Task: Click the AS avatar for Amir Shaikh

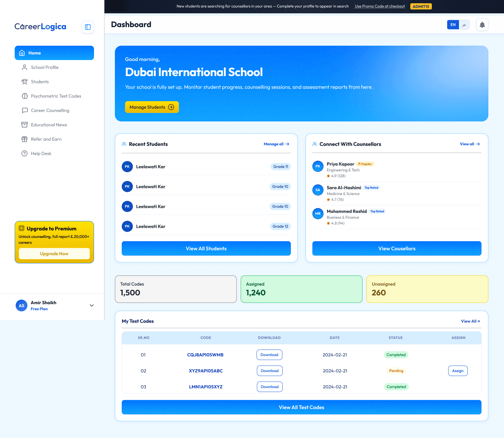Action: click(22, 305)
